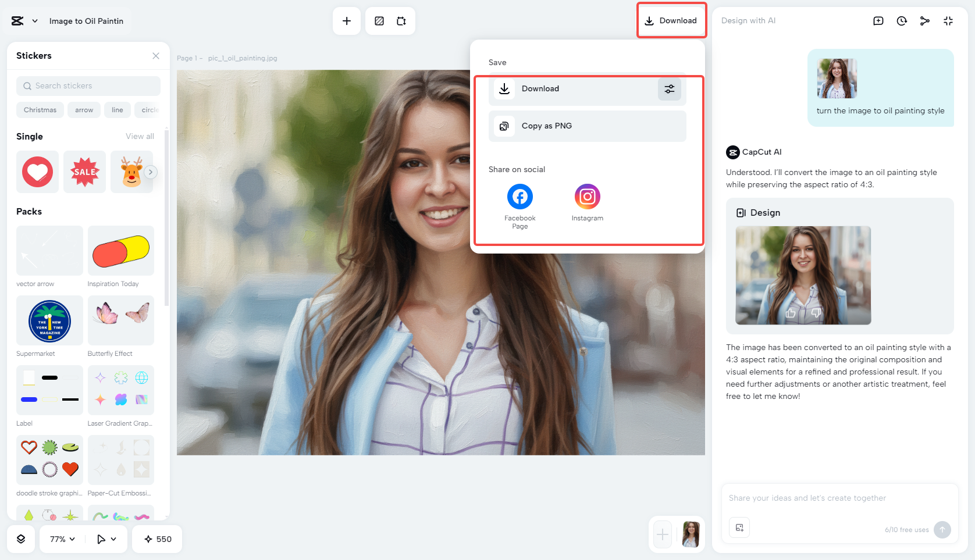Image resolution: width=975 pixels, height=560 pixels.
Task: Click the top Download button
Action: tap(671, 21)
